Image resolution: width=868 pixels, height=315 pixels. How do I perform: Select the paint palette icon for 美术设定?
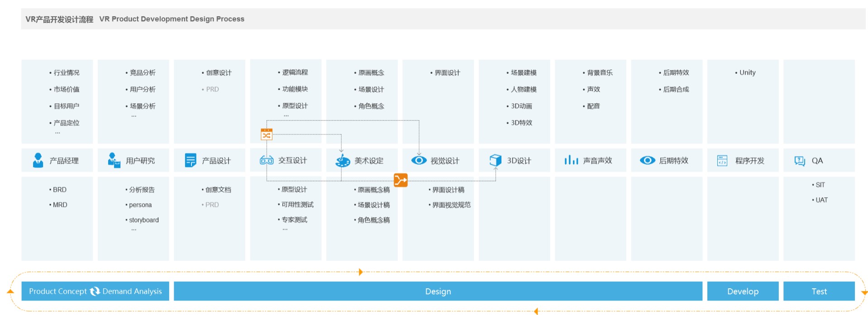(x=343, y=161)
